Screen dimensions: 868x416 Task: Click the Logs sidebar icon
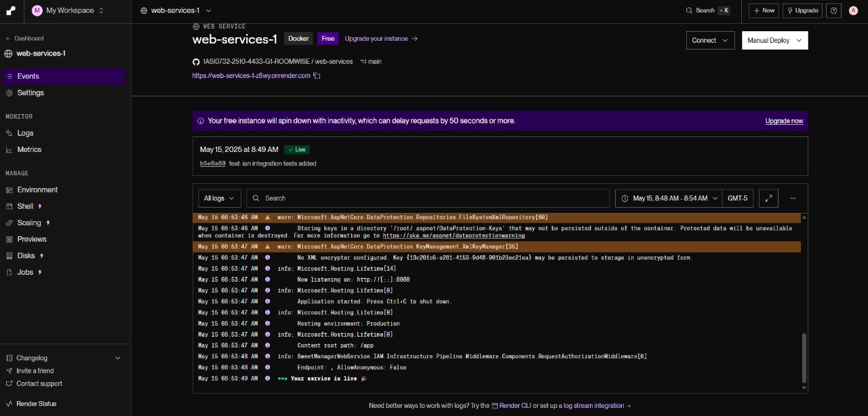pyautogui.click(x=9, y=133)
